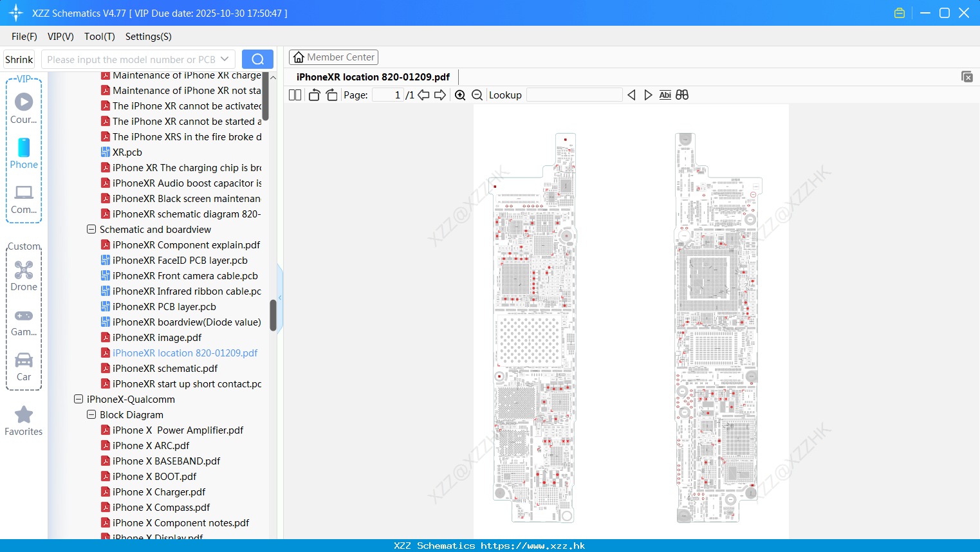Collapse the Block Diagram folder
The width and height of the screenshot is (980, 552).
91,415
